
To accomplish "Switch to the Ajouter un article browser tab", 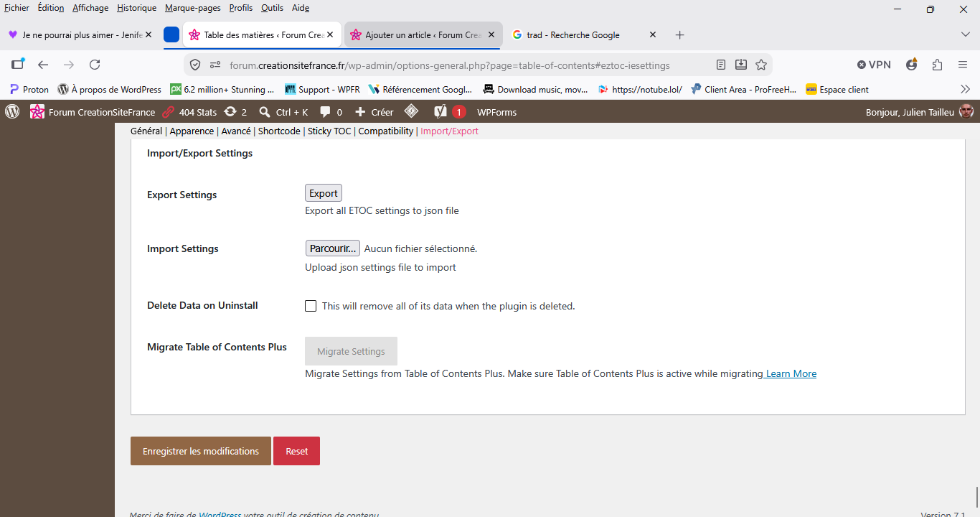I will click(x=423, y=34).
